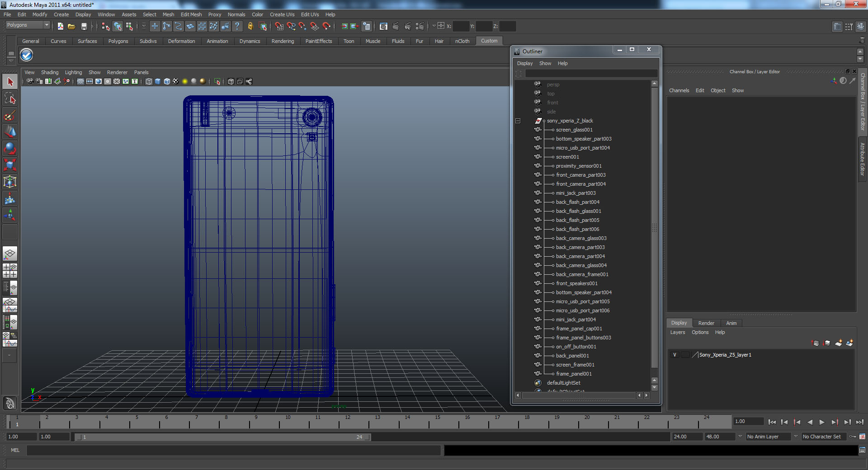Open the Edit Mesh menu
Screen dimensions: 868x470
pyautogui.click(x=191, y=14)
